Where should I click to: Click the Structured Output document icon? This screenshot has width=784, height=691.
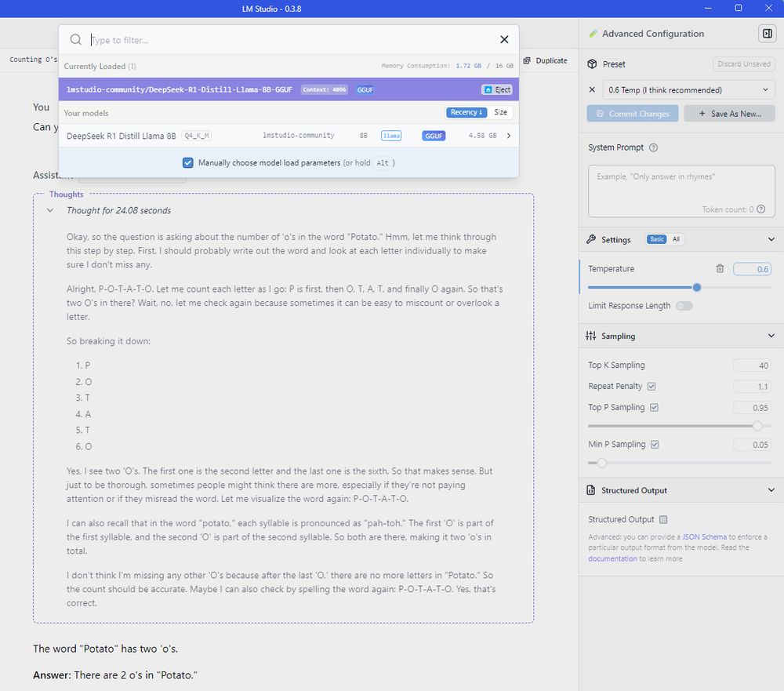point(591,490)
